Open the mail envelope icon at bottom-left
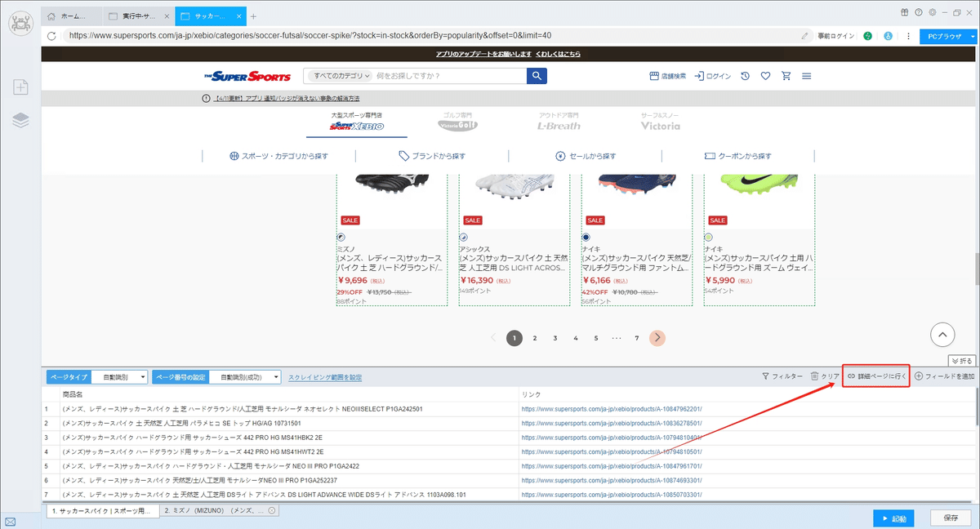This screenshot has height=529, width=980. click(10, 521)
